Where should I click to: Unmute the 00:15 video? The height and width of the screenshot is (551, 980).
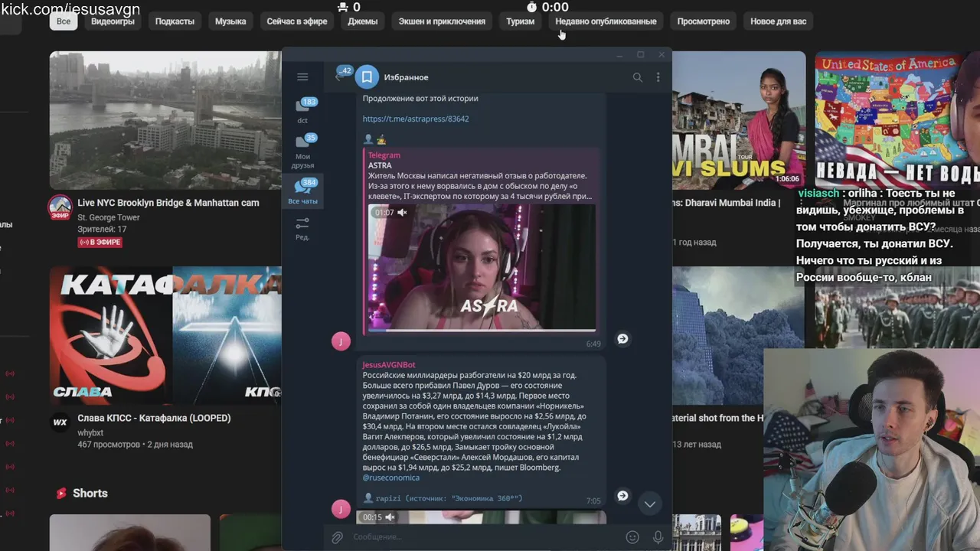[x=390, y=517]
